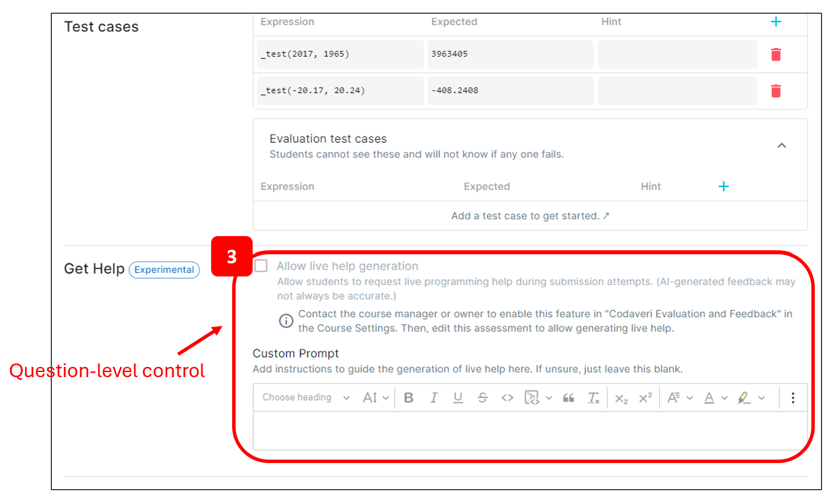
Task: Click 'Add a test case to get started'
Action: 530,216
